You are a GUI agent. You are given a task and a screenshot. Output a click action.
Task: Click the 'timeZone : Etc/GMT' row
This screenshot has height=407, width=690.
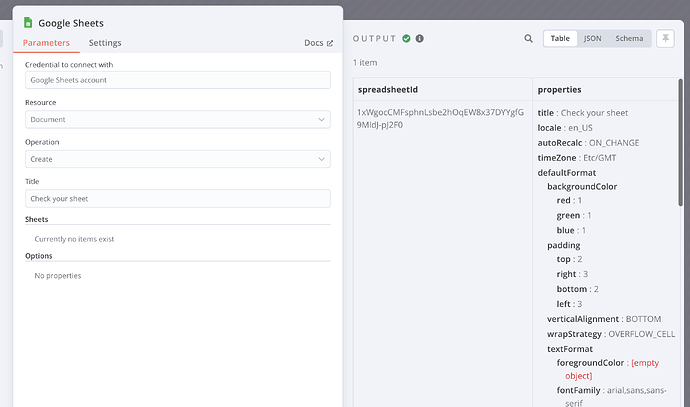577,158
